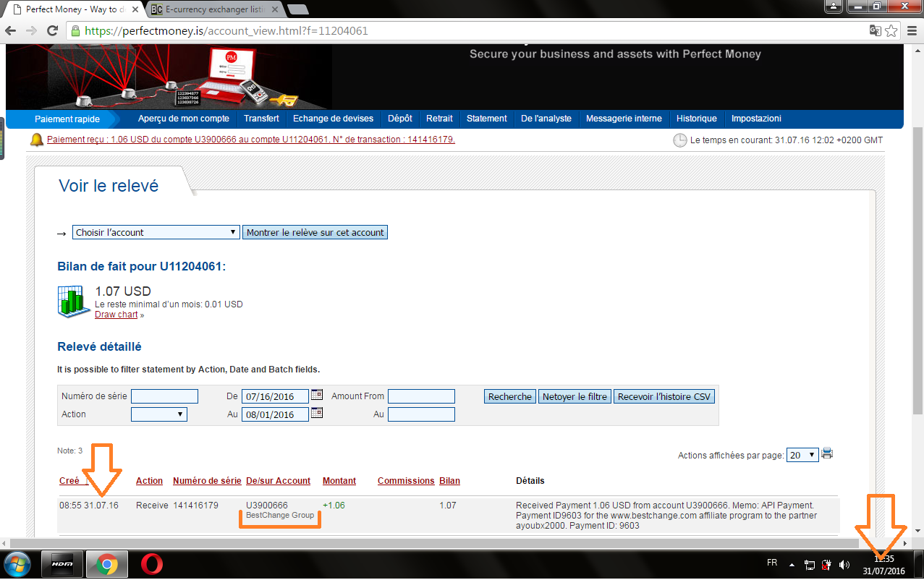The width and height of the screenshot is (924, 580).
Task: Click Montrer le relève sur cet account
Action: pos(315,232)
